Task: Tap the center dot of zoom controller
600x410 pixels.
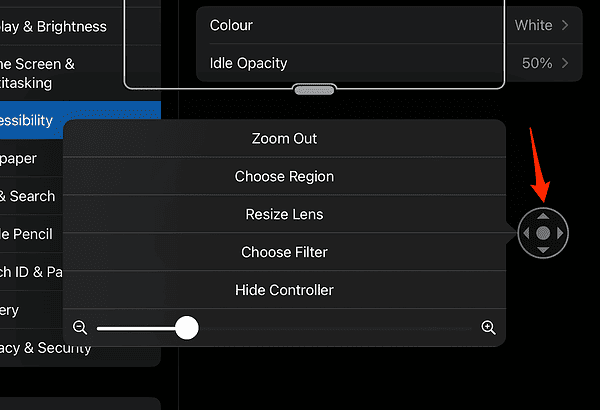Action: click(543, 233)
